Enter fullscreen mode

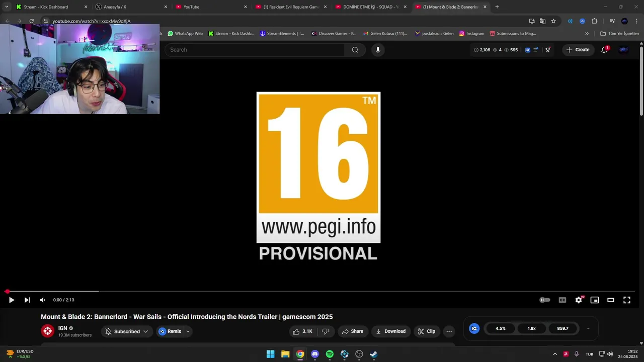627,300
